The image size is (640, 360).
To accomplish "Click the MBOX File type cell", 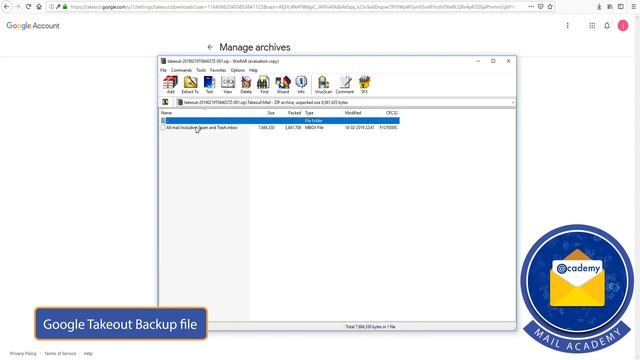I will [314, 128].
